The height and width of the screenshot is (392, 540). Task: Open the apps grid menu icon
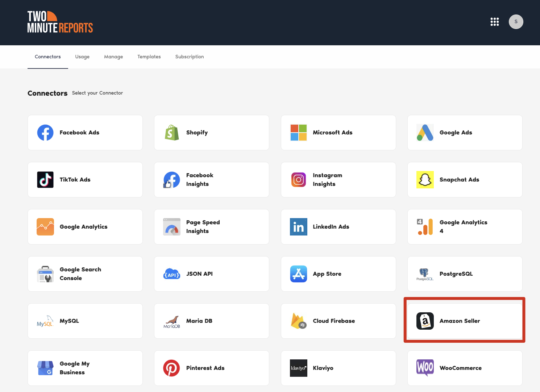tap(495, 22)
